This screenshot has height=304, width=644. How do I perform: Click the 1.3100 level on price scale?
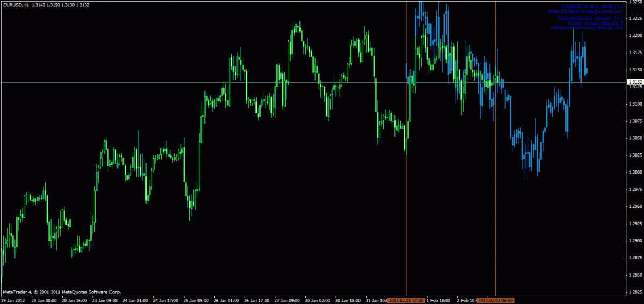click(635, 104)
